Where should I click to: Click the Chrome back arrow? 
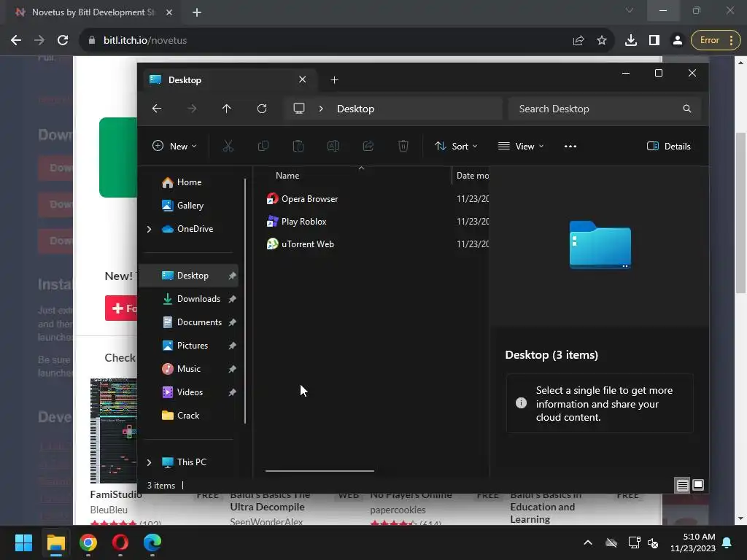click(16, 41)
